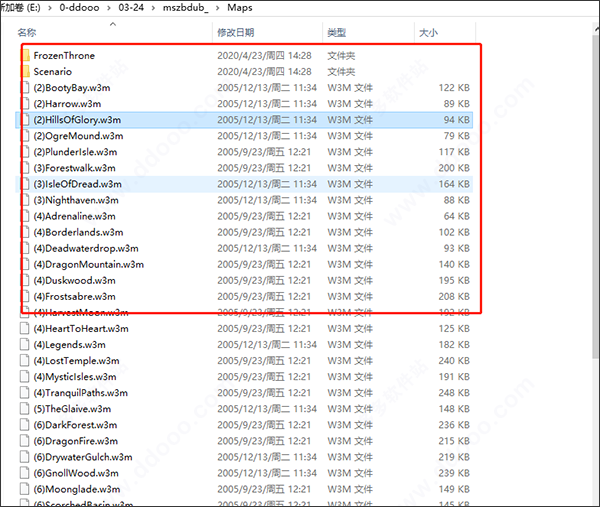Select the (2)HillsOfGlory.w3m file icon
The width and height of the screenshot is (600, 507).
coord(25,120)
